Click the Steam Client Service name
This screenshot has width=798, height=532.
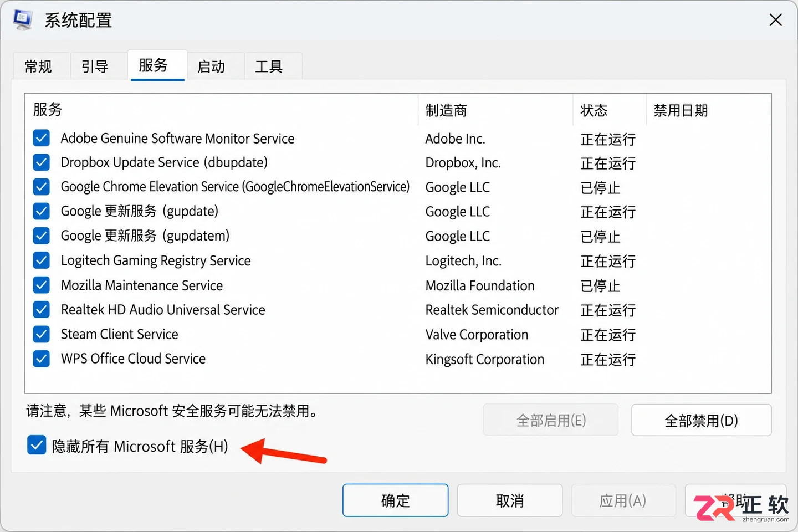[x=120, y=334]
